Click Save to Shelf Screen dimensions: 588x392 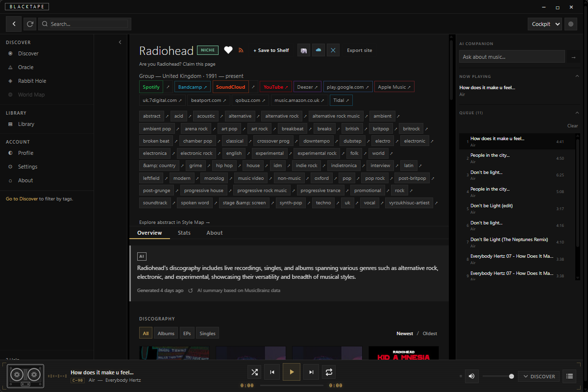(271, 50)
